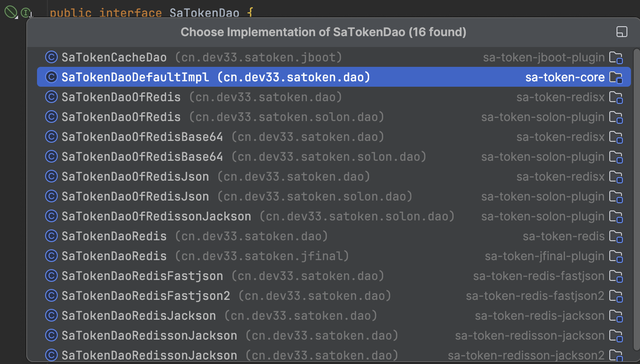Image resolution: width=640 pixels, height=364 pixels.
Task: Choose SaTokenDaoRedisFastjson implementation
Action: point(334,276)
